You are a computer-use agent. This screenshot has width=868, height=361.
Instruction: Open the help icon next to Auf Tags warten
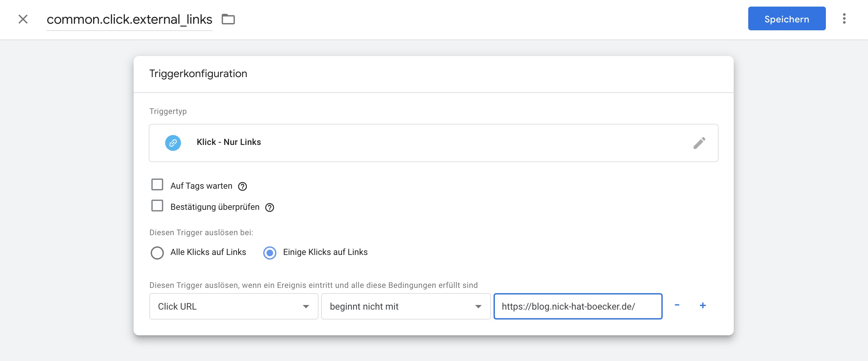[242, 186]
